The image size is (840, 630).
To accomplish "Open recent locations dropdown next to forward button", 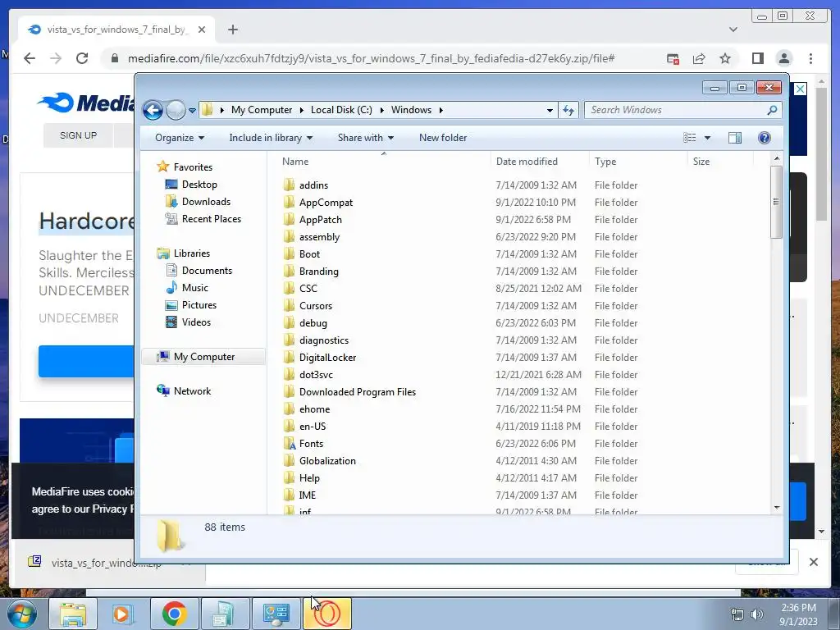I will 192,111.
